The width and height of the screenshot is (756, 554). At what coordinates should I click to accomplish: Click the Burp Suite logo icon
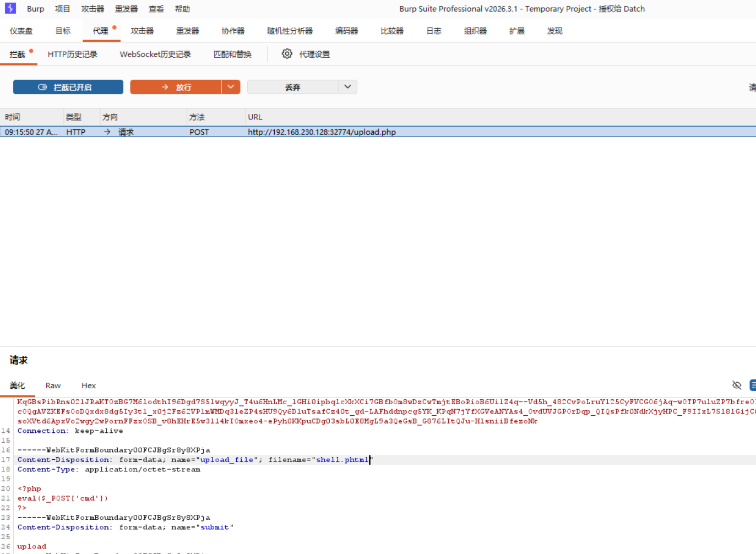10,8
